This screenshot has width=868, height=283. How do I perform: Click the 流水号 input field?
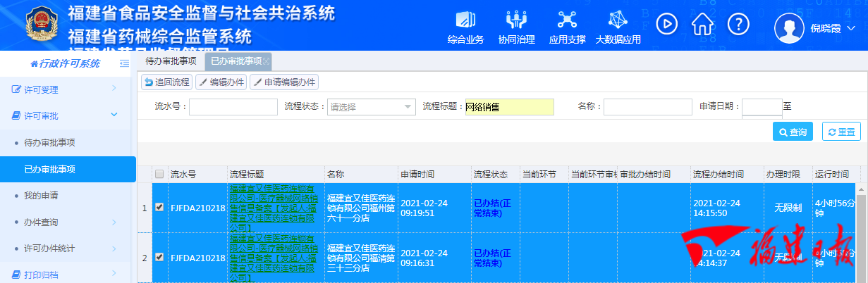click(x=233, y=107)
